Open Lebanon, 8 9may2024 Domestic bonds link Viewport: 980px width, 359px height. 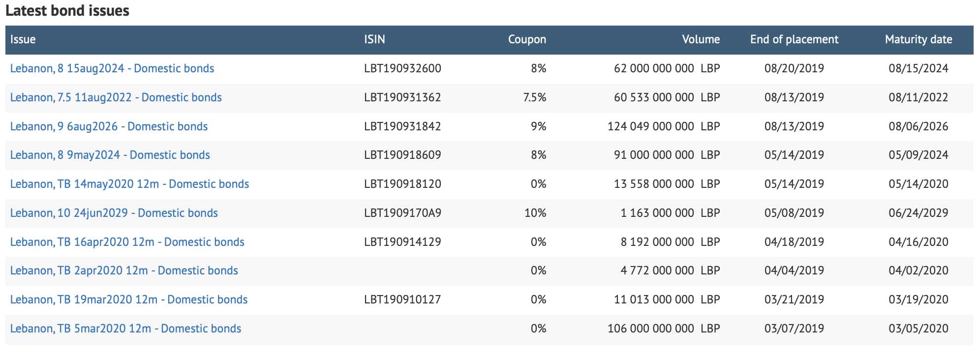click(x=110, y=155)
